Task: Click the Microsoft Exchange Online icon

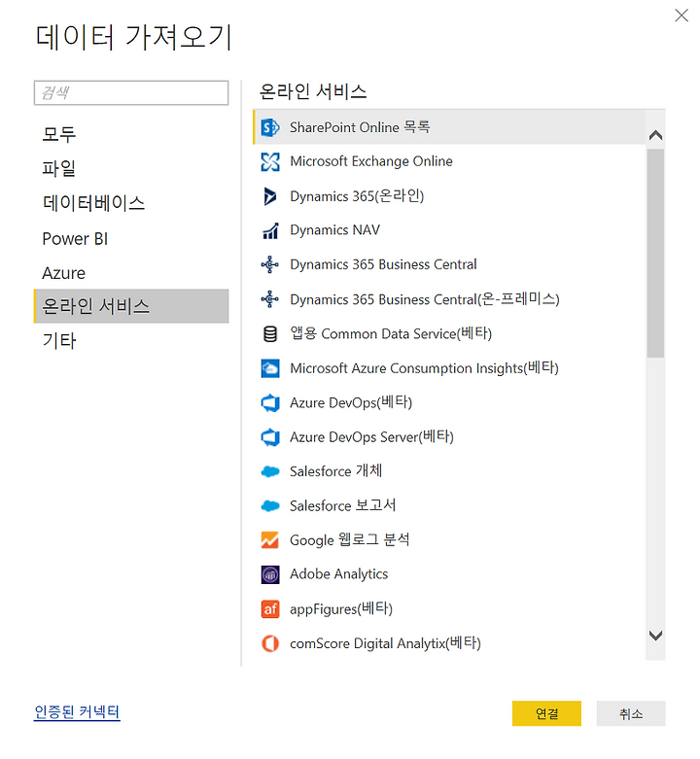Action: pos(270,162)
